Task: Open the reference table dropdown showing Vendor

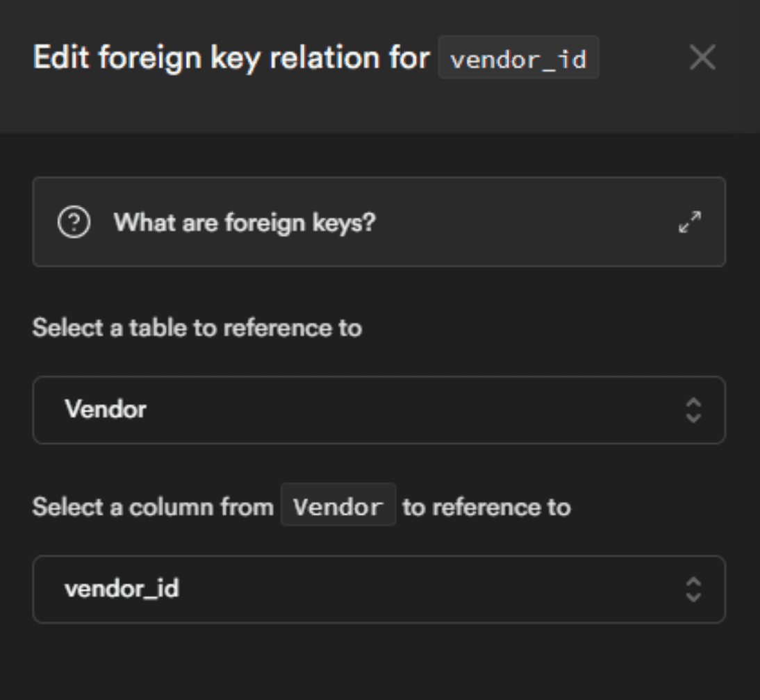Action: [x=379, y=410]
